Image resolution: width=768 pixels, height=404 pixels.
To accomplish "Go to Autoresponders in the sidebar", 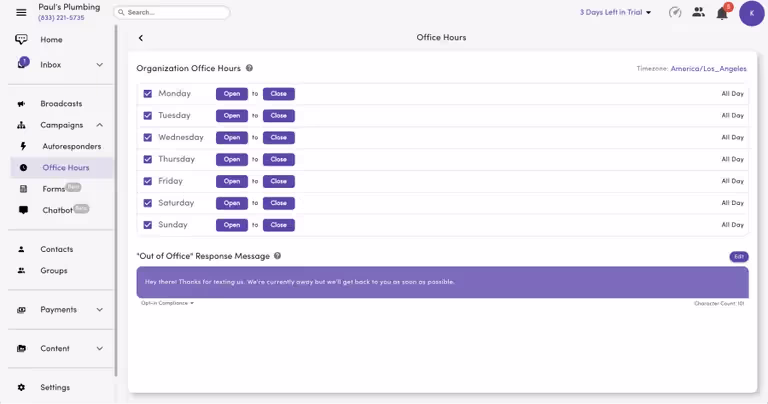I will pos(71,146).
